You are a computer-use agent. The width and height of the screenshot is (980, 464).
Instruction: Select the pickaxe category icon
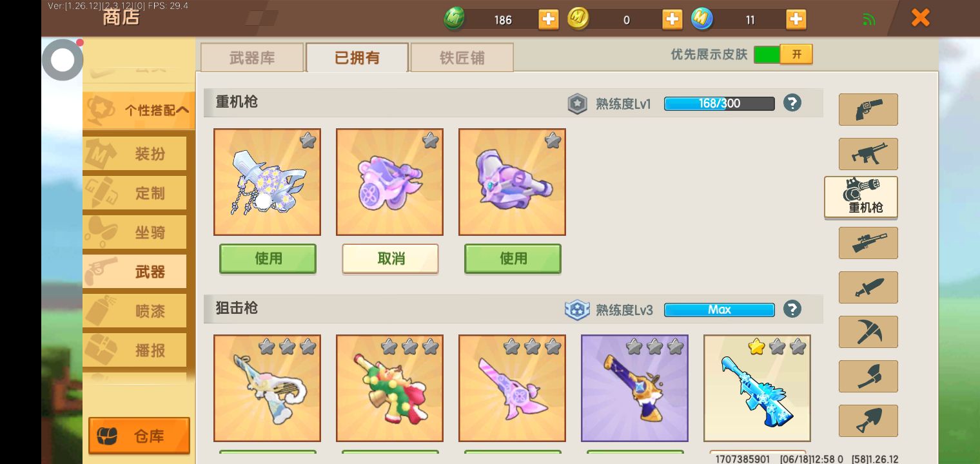pyautogui.click(x=868, y=332)
